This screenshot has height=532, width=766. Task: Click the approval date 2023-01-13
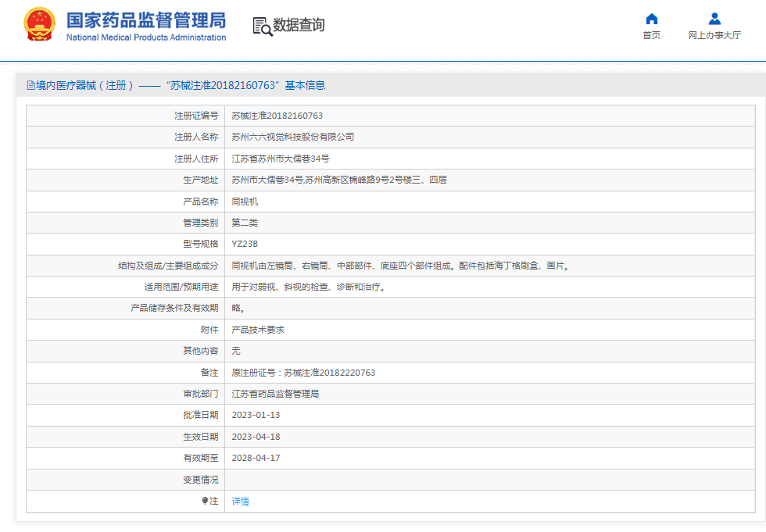coord(256,415)
